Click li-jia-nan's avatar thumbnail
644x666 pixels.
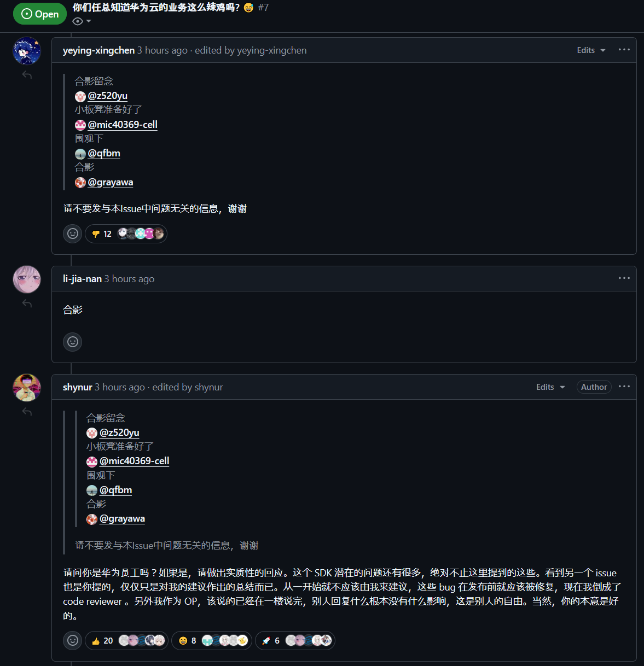tap(27, 279)
